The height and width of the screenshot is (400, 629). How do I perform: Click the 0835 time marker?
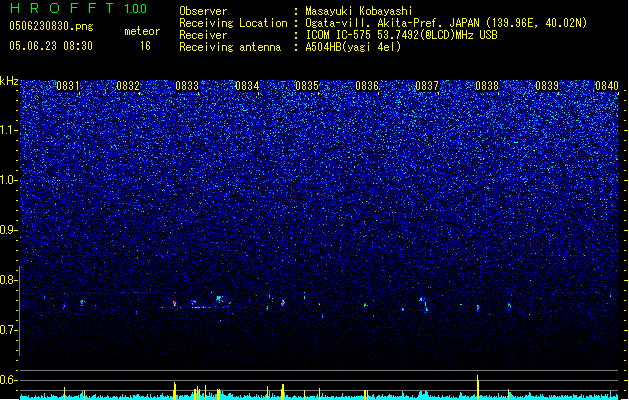point(307,86)
